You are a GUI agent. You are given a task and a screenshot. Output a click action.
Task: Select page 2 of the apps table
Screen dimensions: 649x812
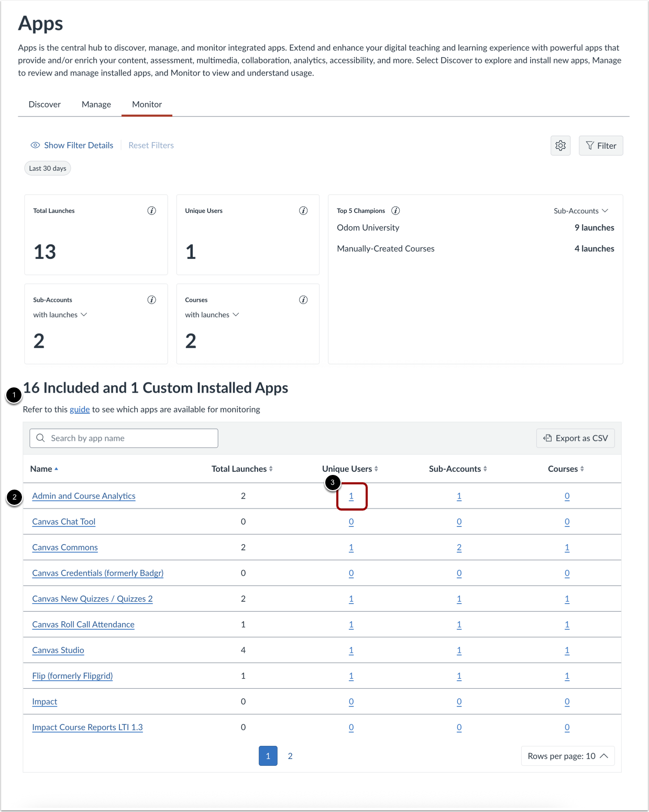tap(290, 756)
